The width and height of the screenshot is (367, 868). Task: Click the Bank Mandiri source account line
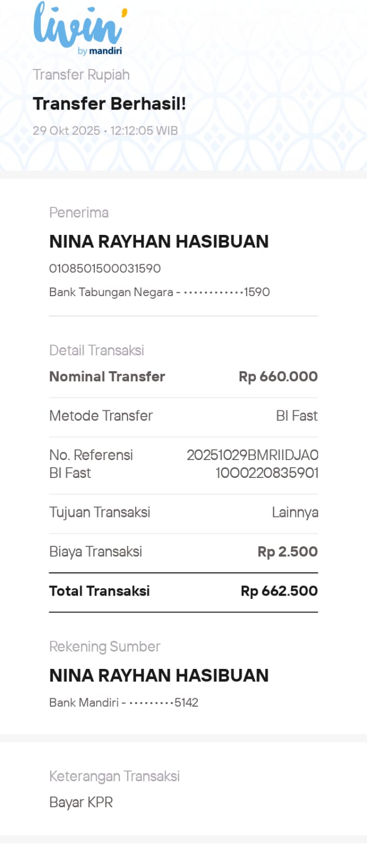(124, 703)
